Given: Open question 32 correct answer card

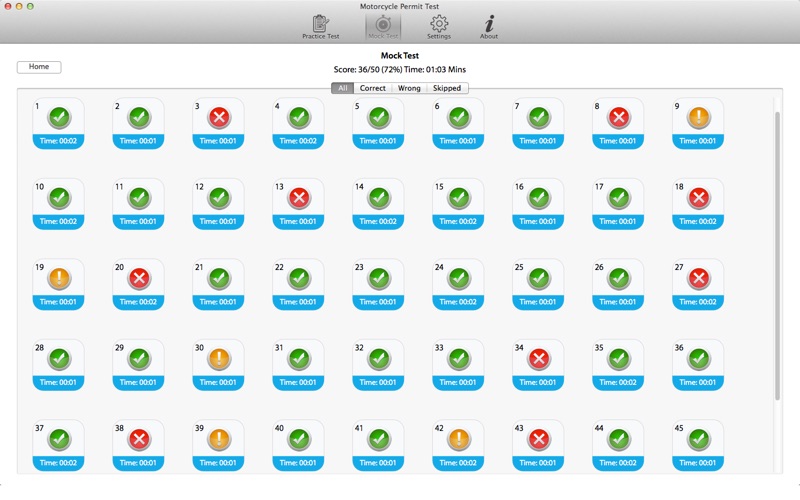Looking at the screenshot, I should (x=378, y=365).
